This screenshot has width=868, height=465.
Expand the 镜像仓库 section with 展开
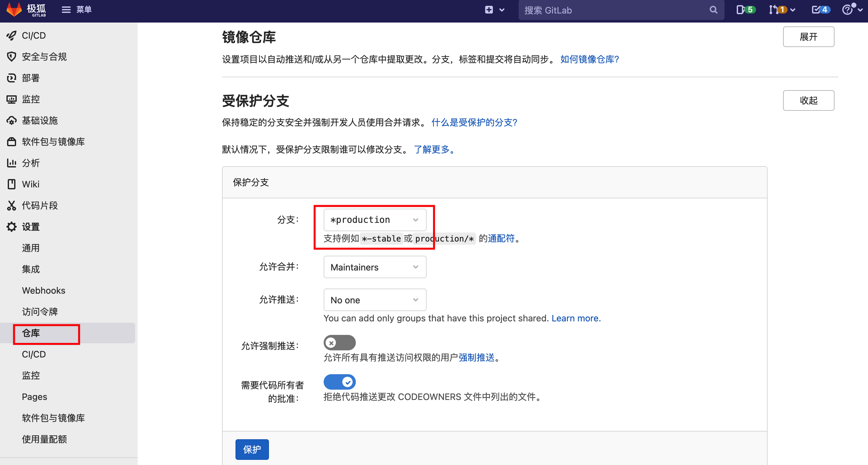click(x=808, y=37)
